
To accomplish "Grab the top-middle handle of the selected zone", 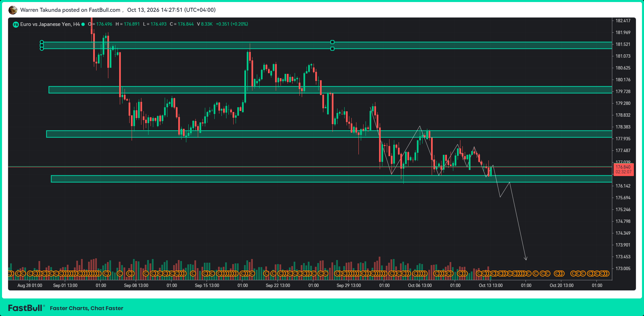I will (332, 42).
